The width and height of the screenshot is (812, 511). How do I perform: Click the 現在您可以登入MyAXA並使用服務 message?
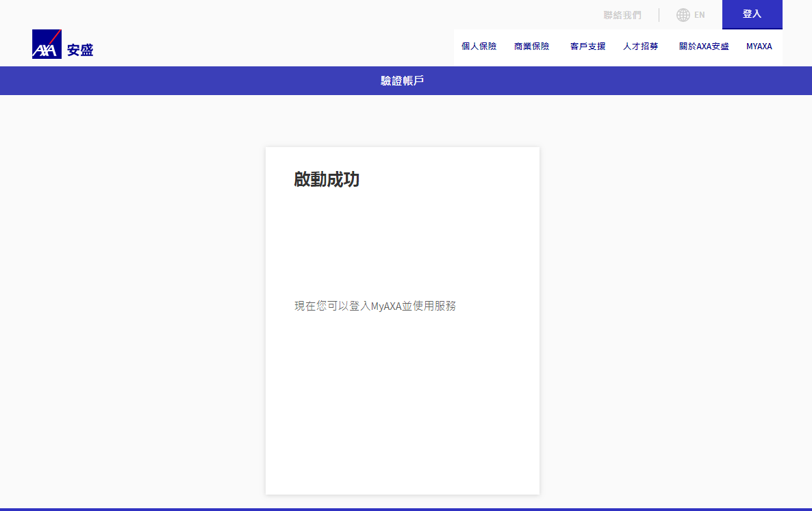(x=375, y=306)
